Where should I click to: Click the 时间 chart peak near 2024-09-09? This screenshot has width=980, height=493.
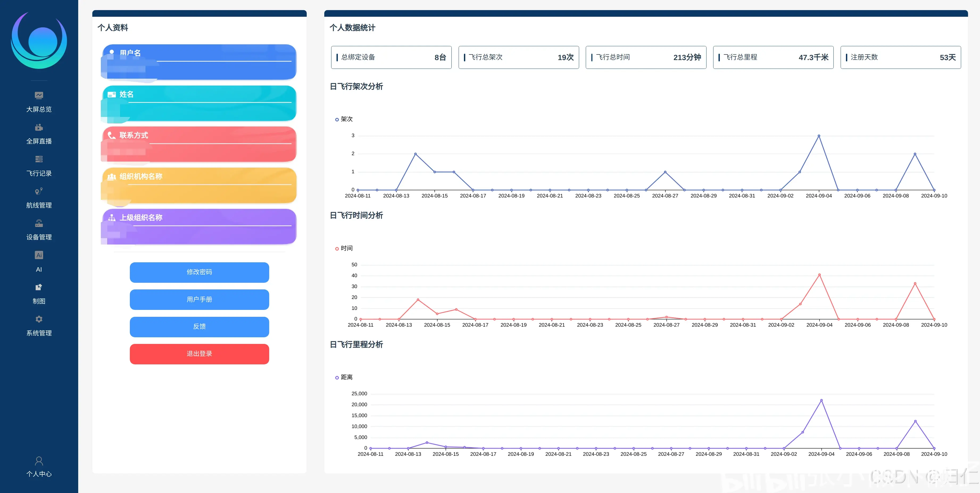click(915, 284)
